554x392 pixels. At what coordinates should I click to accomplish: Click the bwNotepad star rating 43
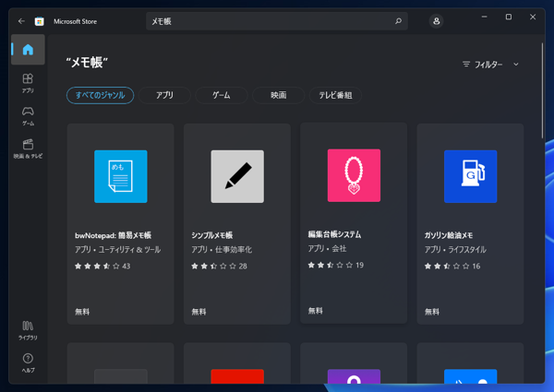point(102,266)
